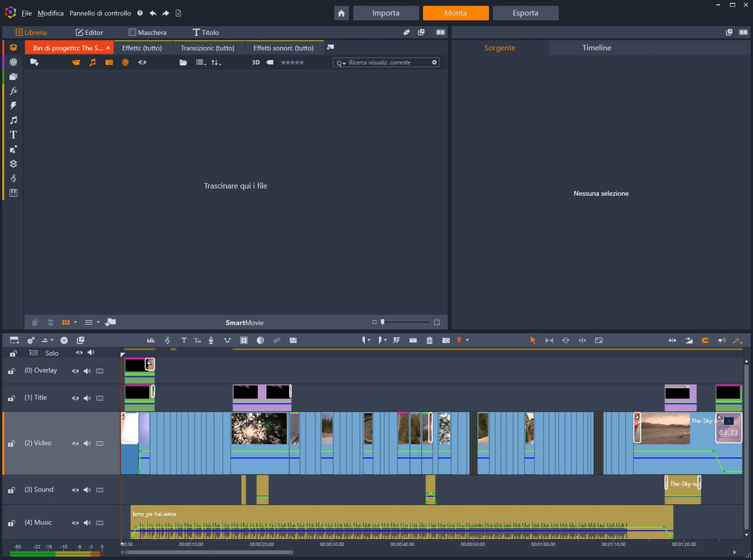753x560 pixels.
Task: Open the thumbnail view dropdown arrow in library footer
Action: [x=76, y=323]
